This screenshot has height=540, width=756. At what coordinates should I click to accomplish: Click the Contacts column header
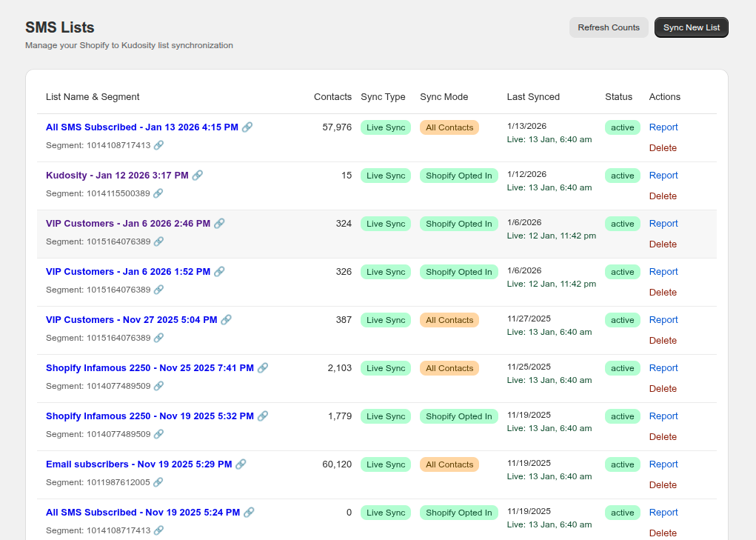(x=332, y=97)
